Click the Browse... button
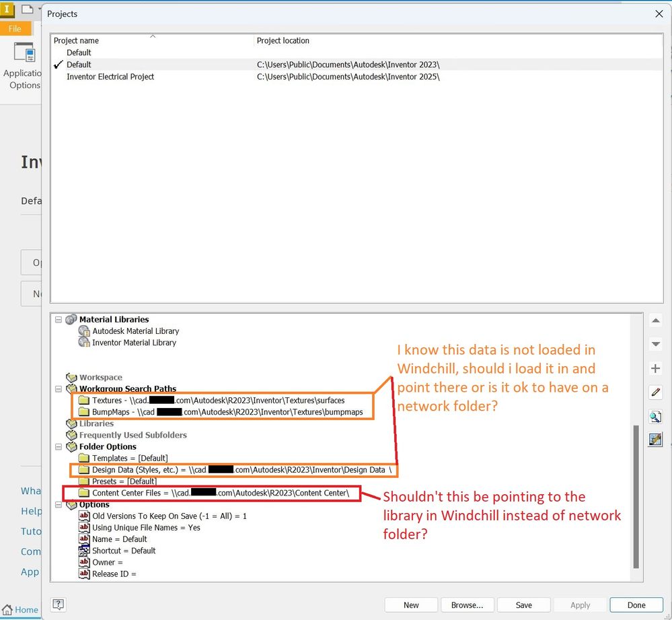 coord(467,605)
